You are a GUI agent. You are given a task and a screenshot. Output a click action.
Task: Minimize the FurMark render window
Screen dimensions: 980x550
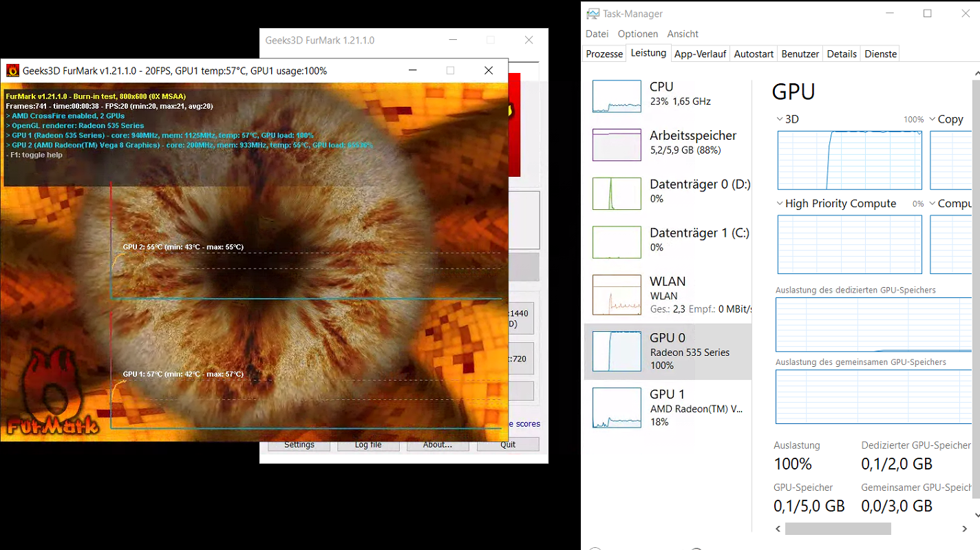pyautogui.click(x=413, y=70)
